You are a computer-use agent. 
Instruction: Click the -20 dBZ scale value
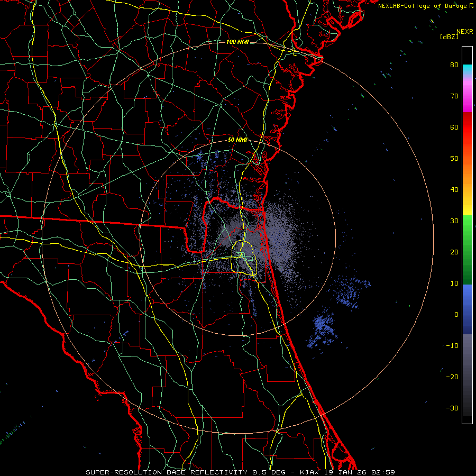point(452,377)
